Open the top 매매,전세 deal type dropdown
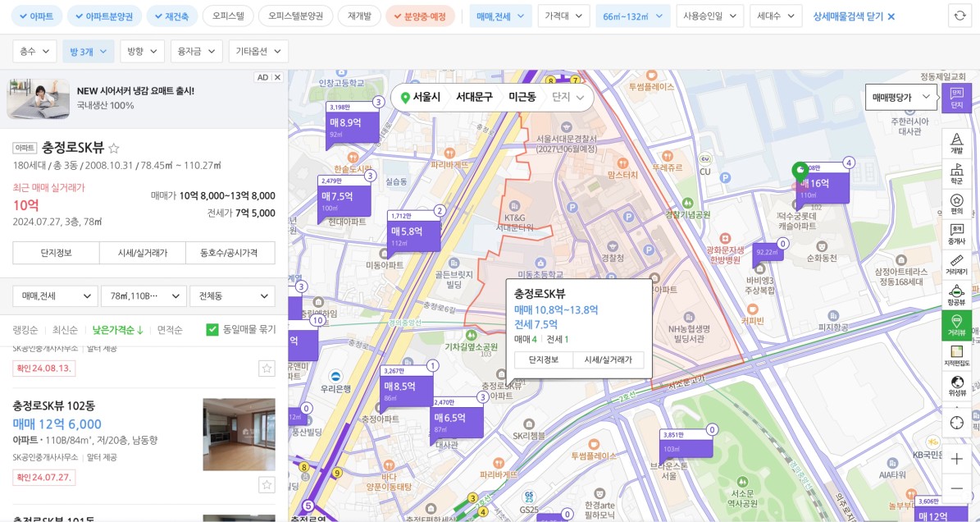This screenshot has height=522, width=980. (x=500, y=16)
